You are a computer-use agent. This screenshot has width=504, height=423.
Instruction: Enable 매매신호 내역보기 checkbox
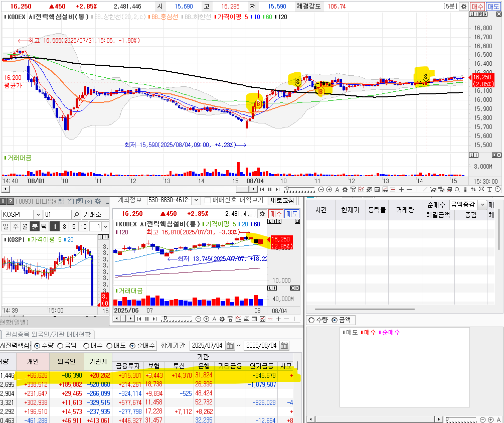pyautogui.click(x=208, y=200)
